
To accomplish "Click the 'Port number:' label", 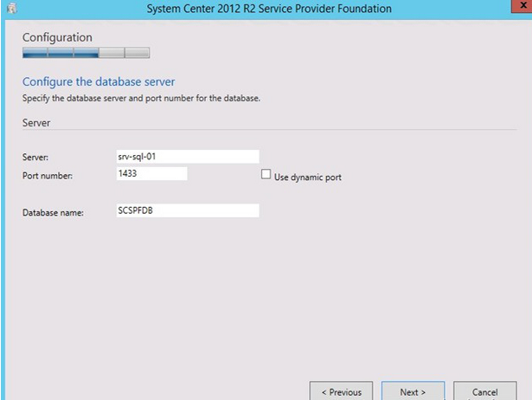I will point(48,176).
